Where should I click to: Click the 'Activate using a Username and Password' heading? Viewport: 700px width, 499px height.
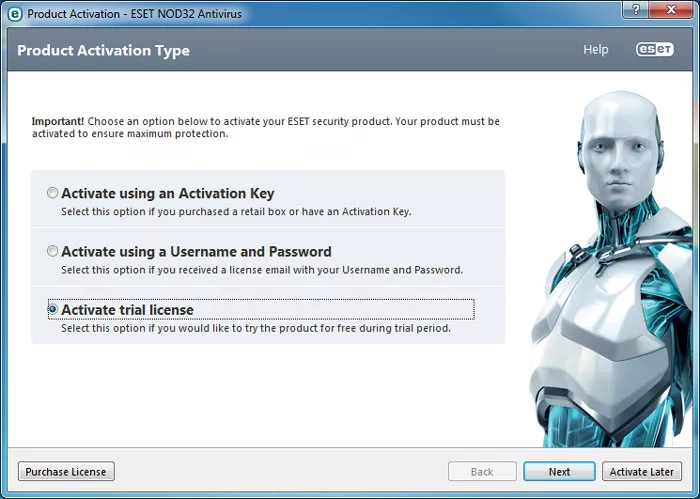click(196, 252)
